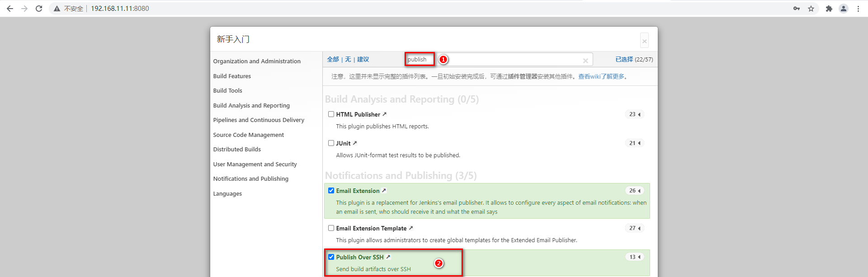Uncheck the Email Extension plugin checkbox
Screen dimensions: 868x277
(x=331, y=191)
